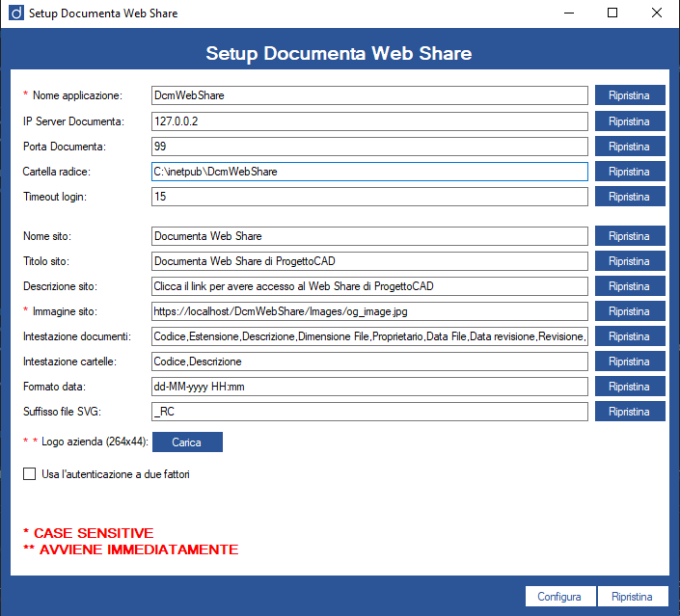Image resolution: width=680 pixels, height=616 pixels.
Task: Click the '** AVVIENE IMMEDIATAMENTE' note
Action: click(131, 549)
